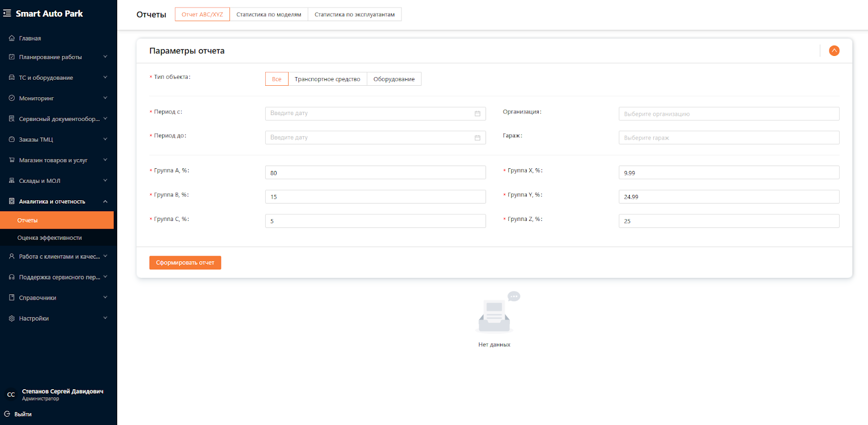This screenshot has width=868, height=425.
Task: Click the gear icon for Настройки
Action: 11,319
